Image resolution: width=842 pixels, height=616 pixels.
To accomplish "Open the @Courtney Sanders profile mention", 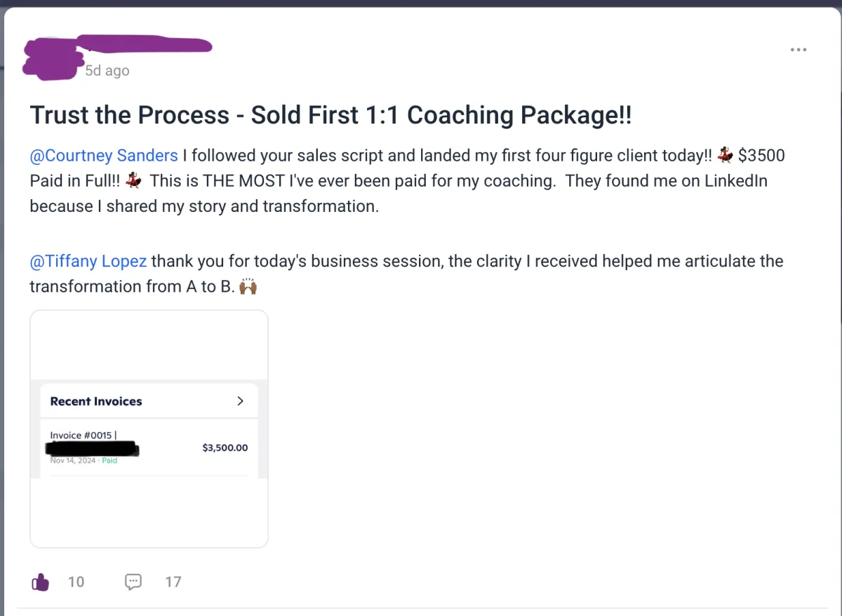I will pyautogui.click(x=104, y=156).
